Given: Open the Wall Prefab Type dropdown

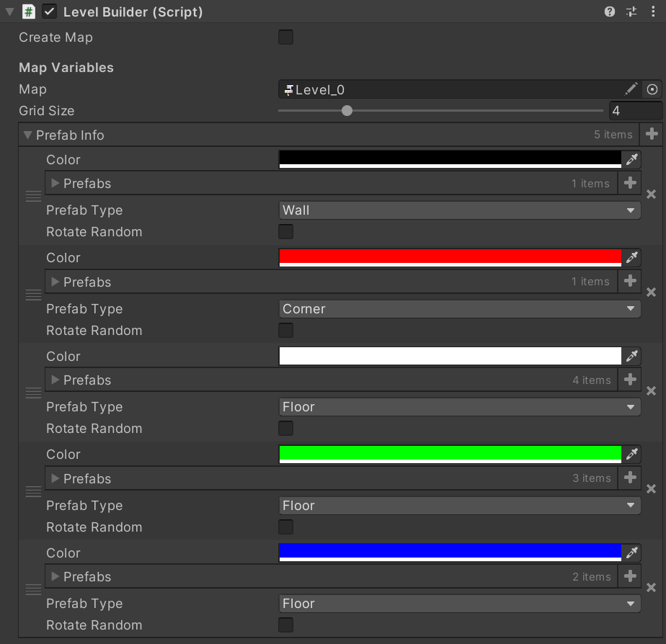Looking at the screenshot, I should pyautogui.click(x=459, y=210).
